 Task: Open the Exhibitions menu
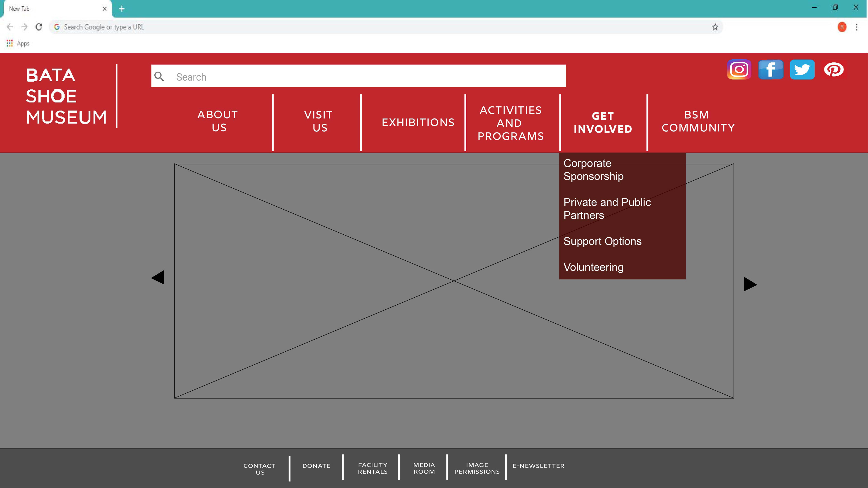pyautogui.click(x=418, y=122)
